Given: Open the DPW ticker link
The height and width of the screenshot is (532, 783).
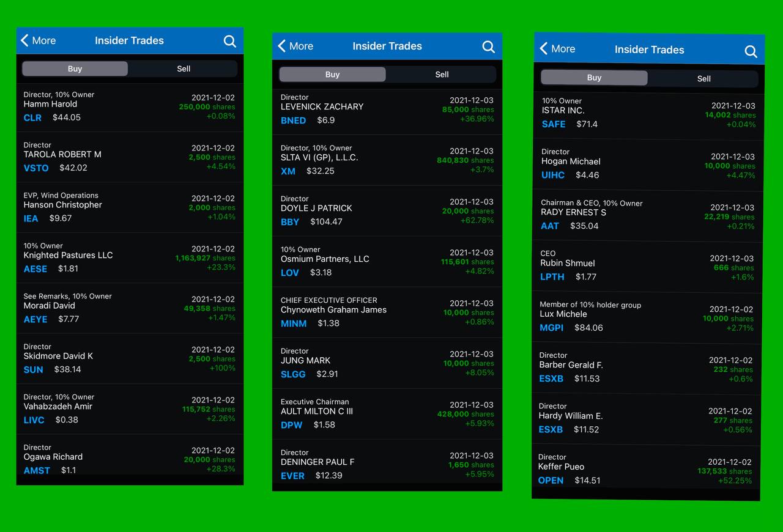Looking at the screenshot, I should 292,425.
